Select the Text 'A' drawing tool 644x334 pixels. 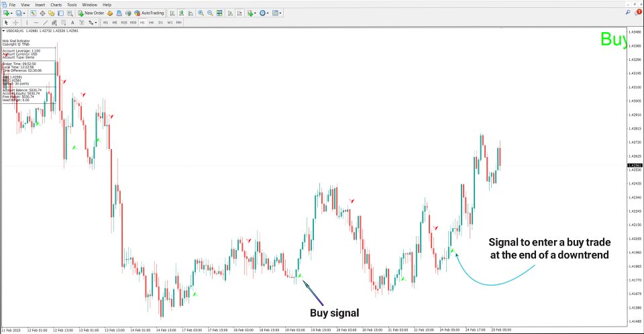72,23
